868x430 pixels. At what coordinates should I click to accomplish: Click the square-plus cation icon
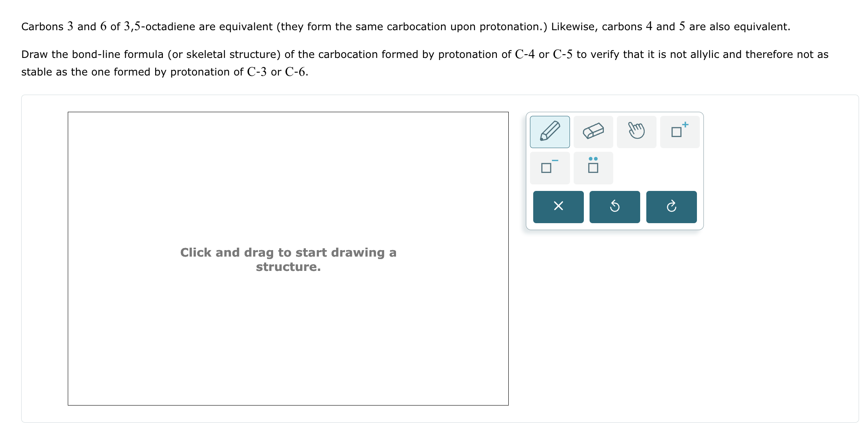pos(679,131)
